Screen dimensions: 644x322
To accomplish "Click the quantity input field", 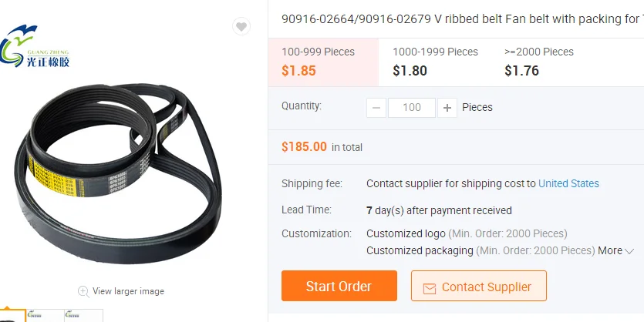I will [412, 108].
